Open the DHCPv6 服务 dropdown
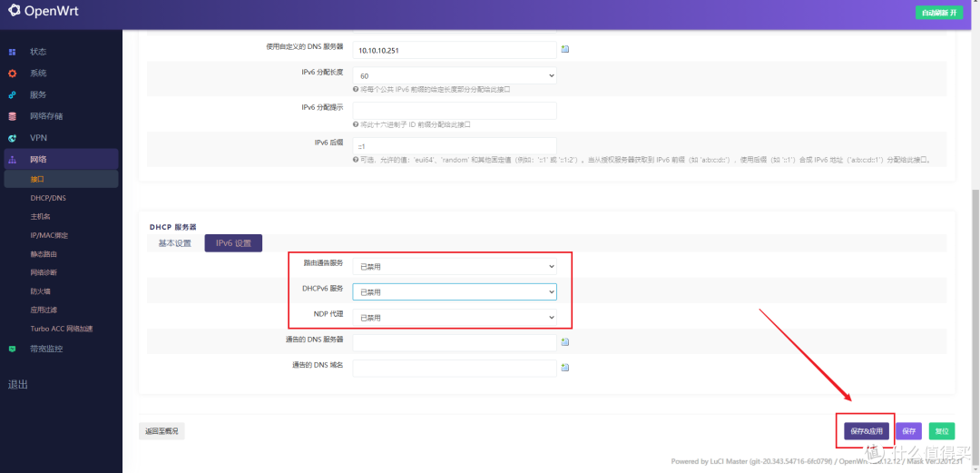This screenshot has height=473, width=980. (x=455, y=291)
